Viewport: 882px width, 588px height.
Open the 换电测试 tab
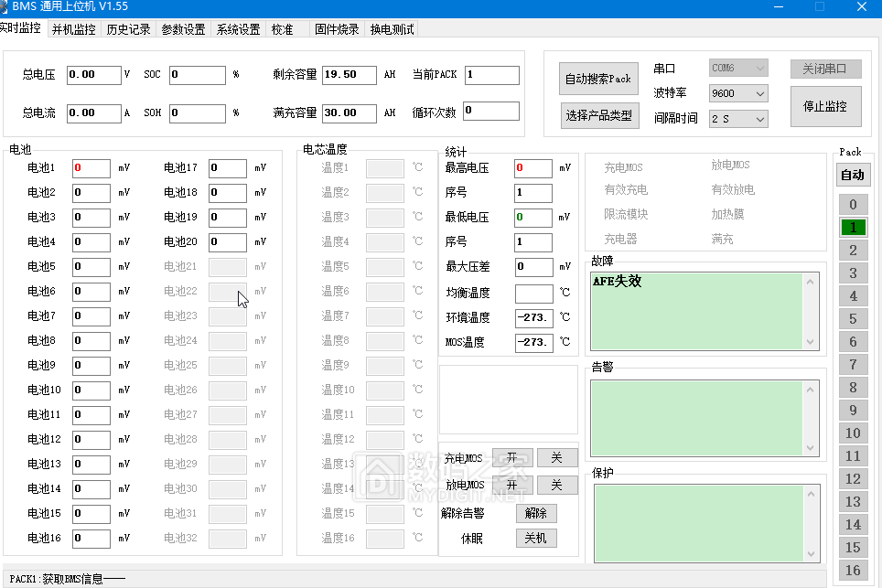(x=393, y=29)
